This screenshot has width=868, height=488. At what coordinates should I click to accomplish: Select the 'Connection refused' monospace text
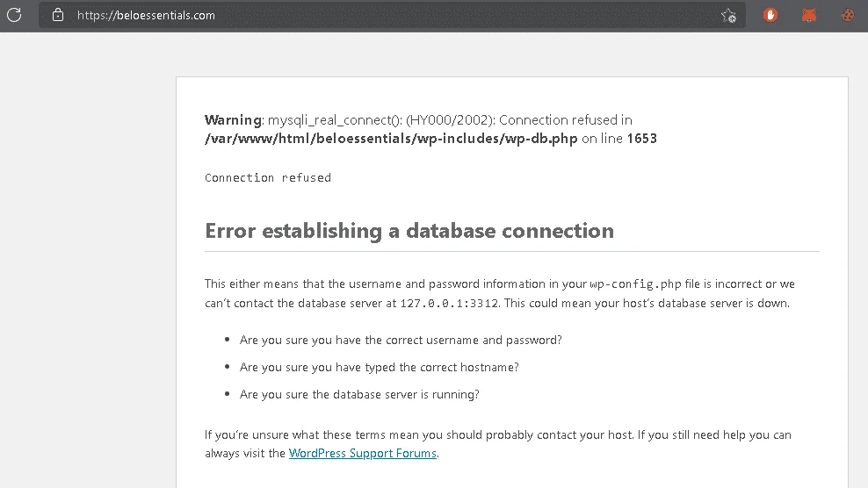268,177
